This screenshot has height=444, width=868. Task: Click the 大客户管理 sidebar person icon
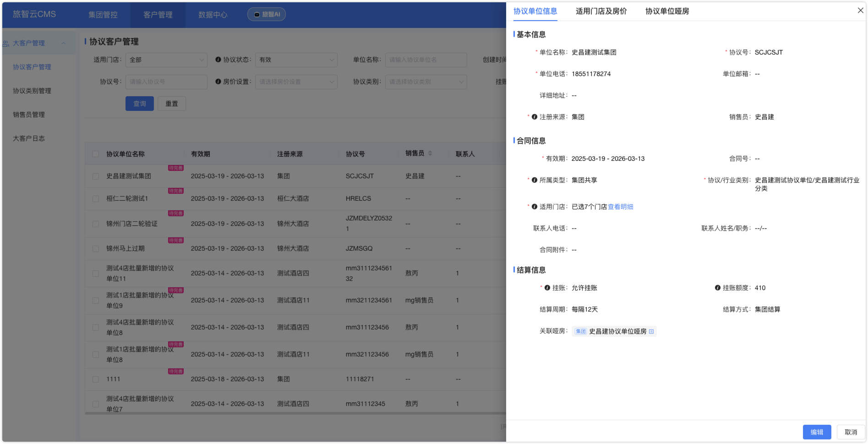click(6, 44)
